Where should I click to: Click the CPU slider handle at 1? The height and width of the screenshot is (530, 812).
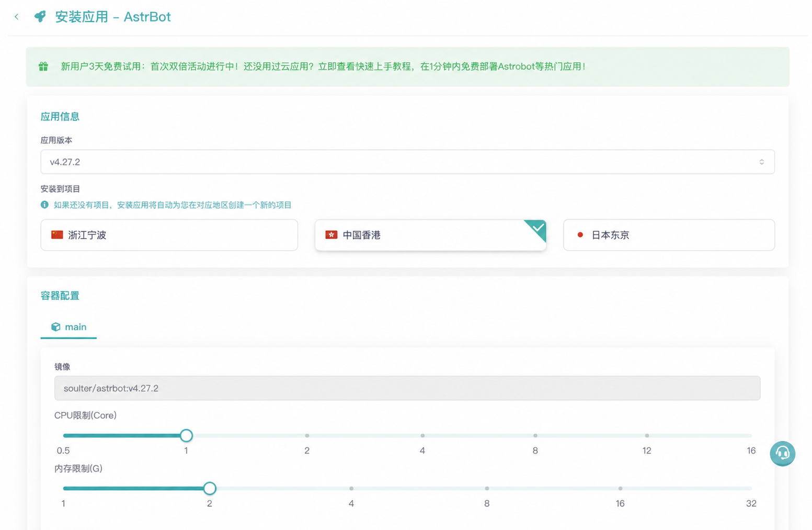[186, 435]
